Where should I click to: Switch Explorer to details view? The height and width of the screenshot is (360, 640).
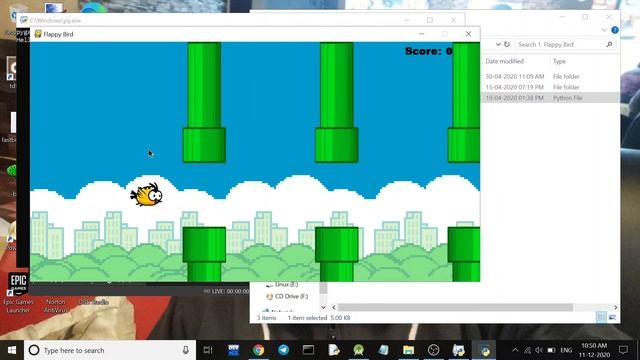point(601,317)
